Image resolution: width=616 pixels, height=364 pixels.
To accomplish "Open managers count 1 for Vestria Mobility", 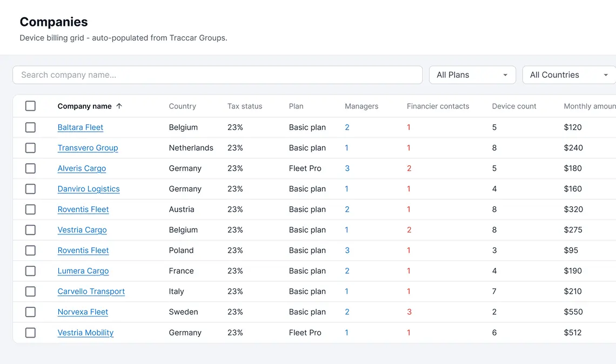I will coord(346,333).
